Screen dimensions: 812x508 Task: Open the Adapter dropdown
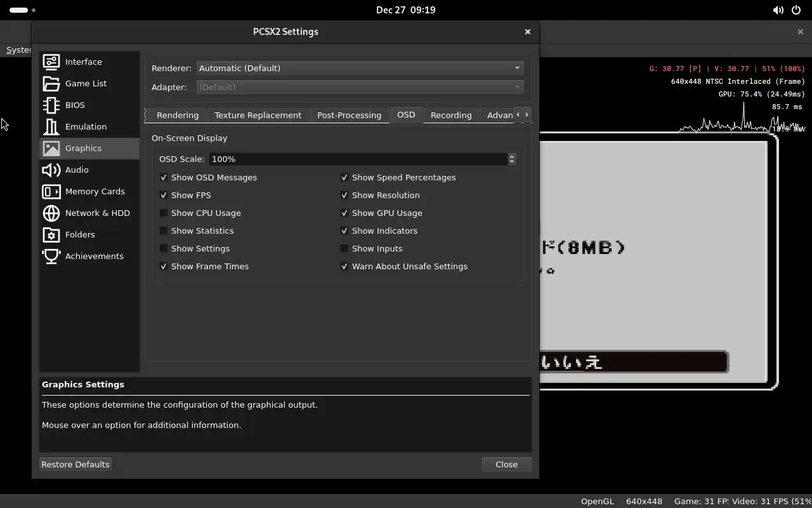360,87
